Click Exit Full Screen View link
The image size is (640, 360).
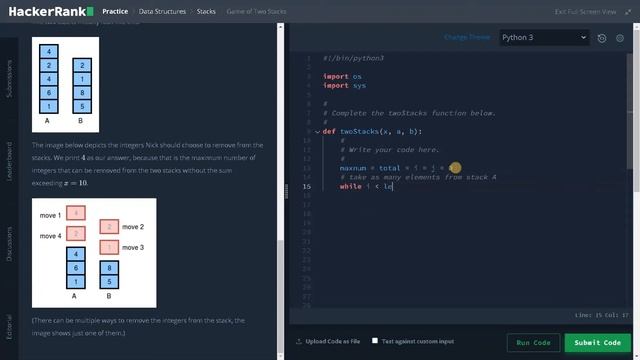click(x=585, y=12)
